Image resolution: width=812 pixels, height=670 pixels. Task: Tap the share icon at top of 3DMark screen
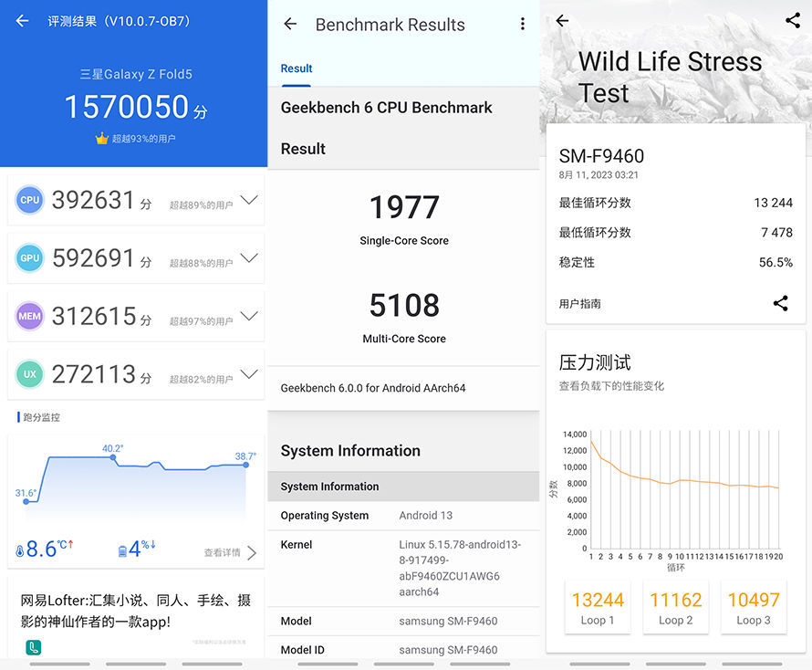click(x=793, y=20)
